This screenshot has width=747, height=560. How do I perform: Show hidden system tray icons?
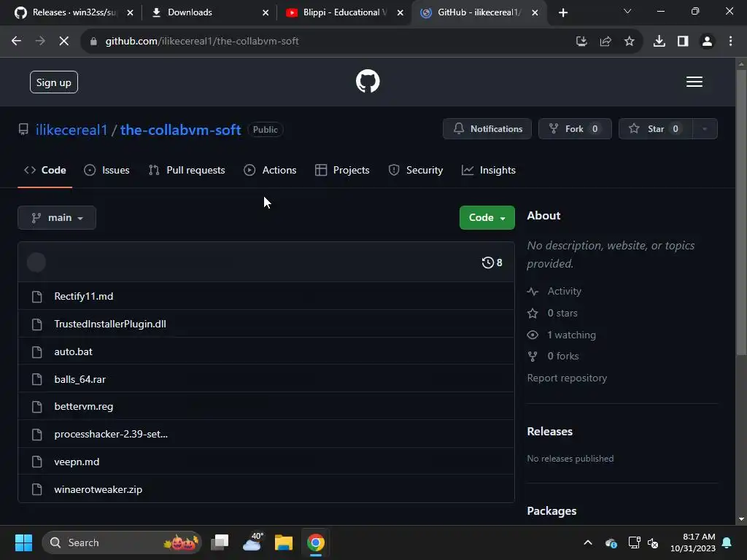coord(588,542)
